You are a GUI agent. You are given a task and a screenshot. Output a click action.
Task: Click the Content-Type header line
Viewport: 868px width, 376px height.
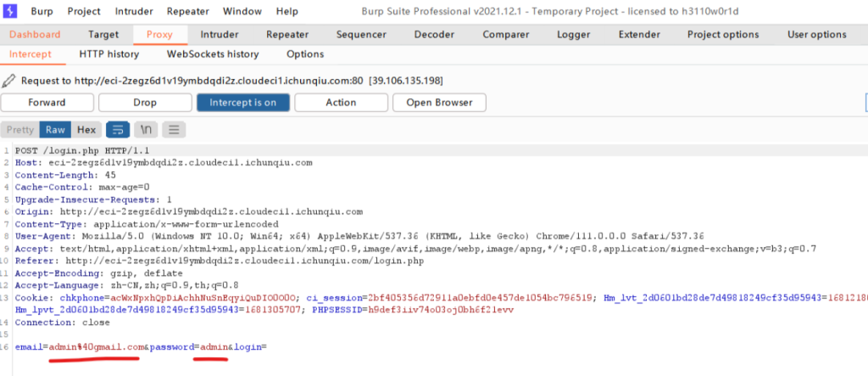coord(147,223)
